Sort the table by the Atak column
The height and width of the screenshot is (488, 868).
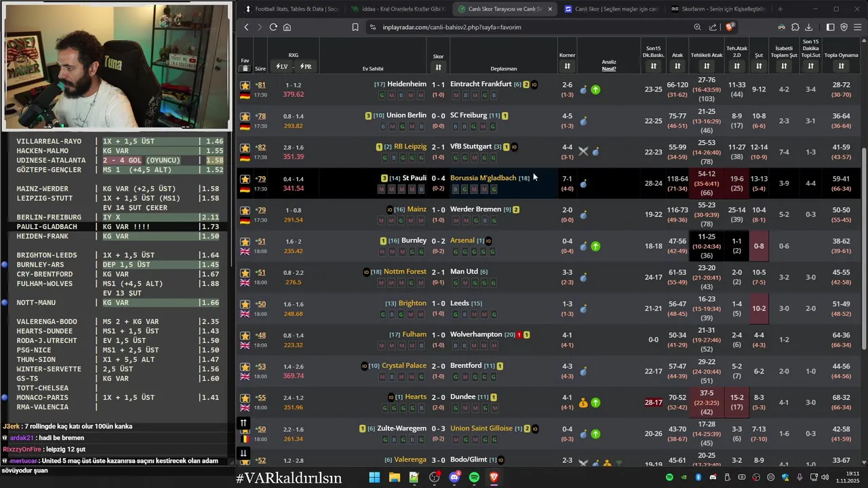coord(677,66)
